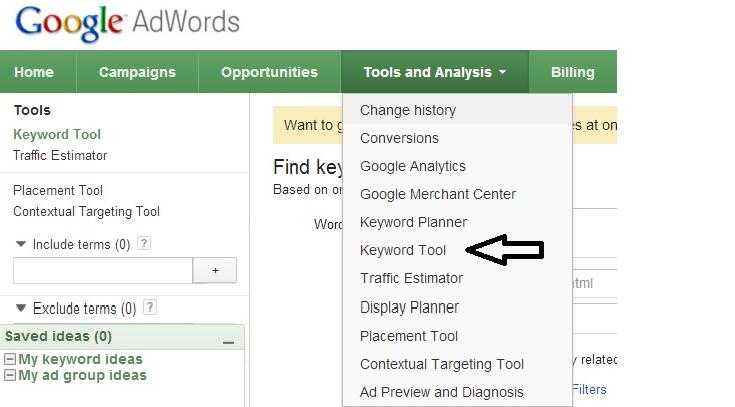Viewport: 735px width, 407px height.
Task: Open the Campaigns tab
Action: click(x=137, y=72)
